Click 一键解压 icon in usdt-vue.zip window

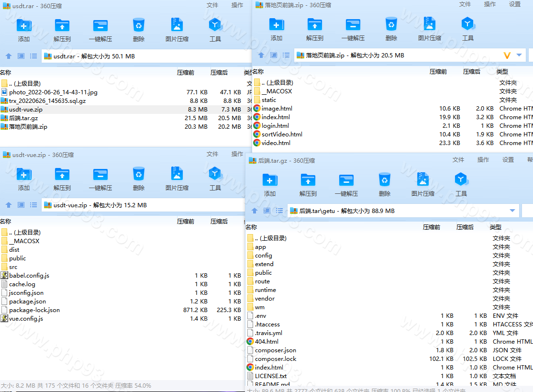click(100, 174)
